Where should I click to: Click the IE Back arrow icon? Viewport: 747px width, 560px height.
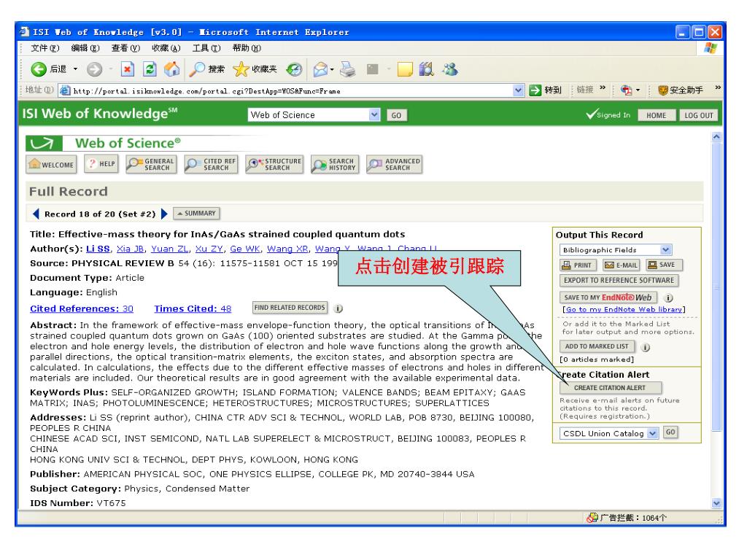(39, 69)
